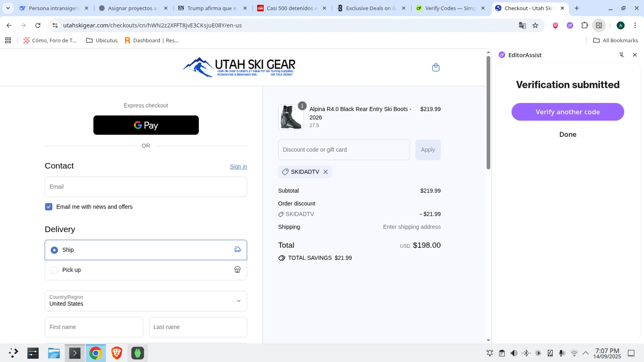The width and height of the screenshot is (644, 362).
Task: Go back with browser back arrow
Action: 9,25
